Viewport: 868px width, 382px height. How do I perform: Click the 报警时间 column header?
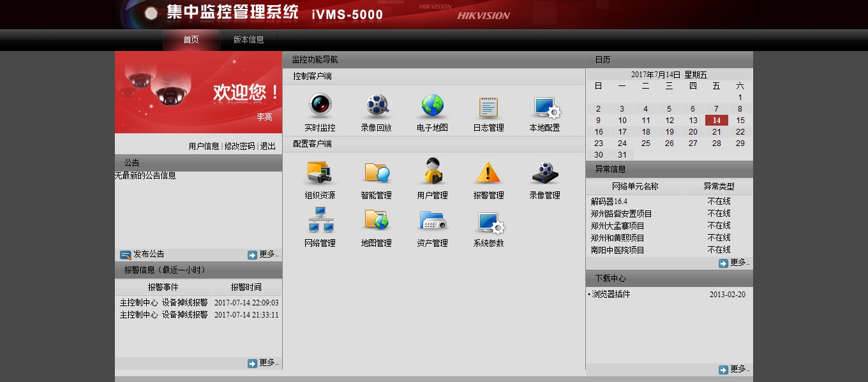tap(246, 287)
